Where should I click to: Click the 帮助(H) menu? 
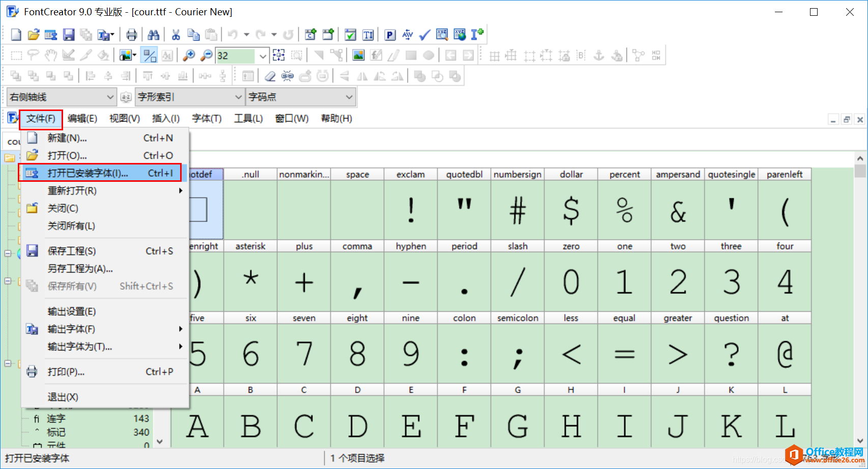[x=336, y=119]
